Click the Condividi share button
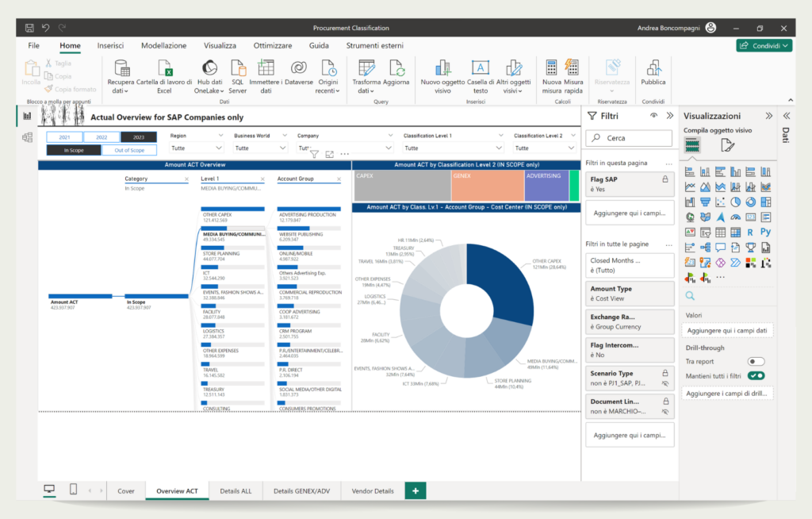This screenshot has width=812, height=519. coord(764,45)
